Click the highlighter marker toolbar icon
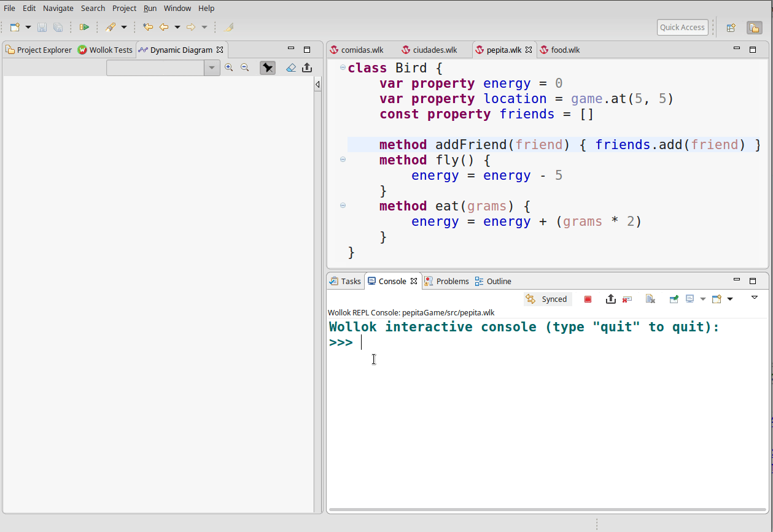Image resolution: width=773 pixels, height=532 pixels. [x=229, y=27]
